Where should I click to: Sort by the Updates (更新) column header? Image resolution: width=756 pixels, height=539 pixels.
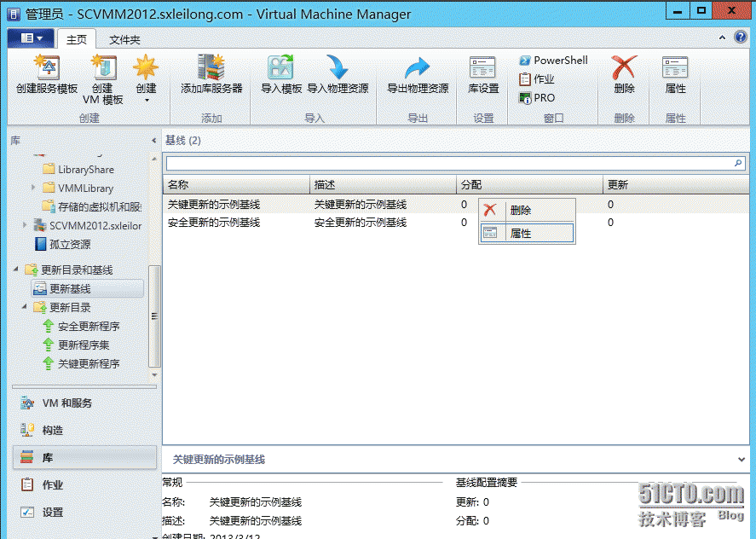point(676,185)
